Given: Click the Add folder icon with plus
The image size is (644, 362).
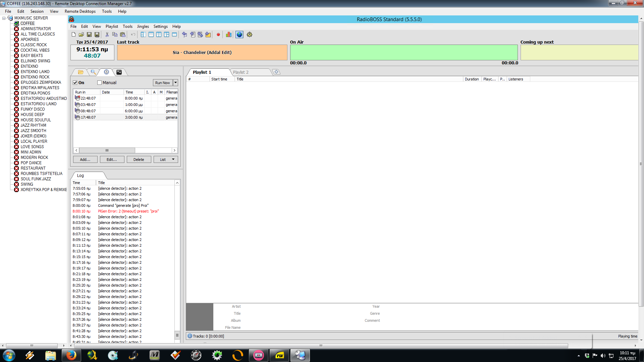Looking at the screenshot, I should coord(208,35).
